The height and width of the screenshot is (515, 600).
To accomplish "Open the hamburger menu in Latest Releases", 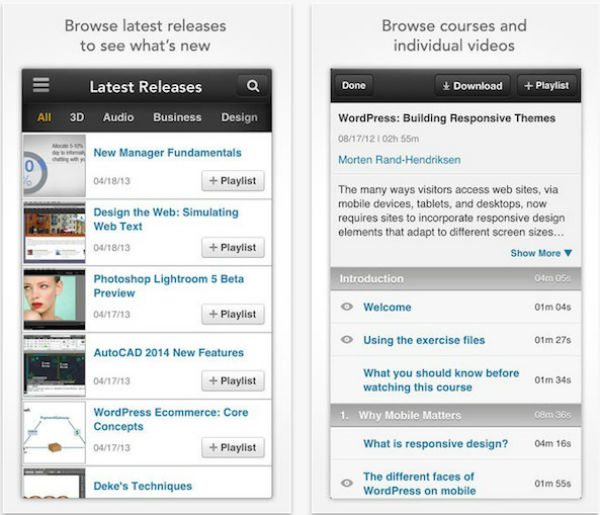I will 41,85.
